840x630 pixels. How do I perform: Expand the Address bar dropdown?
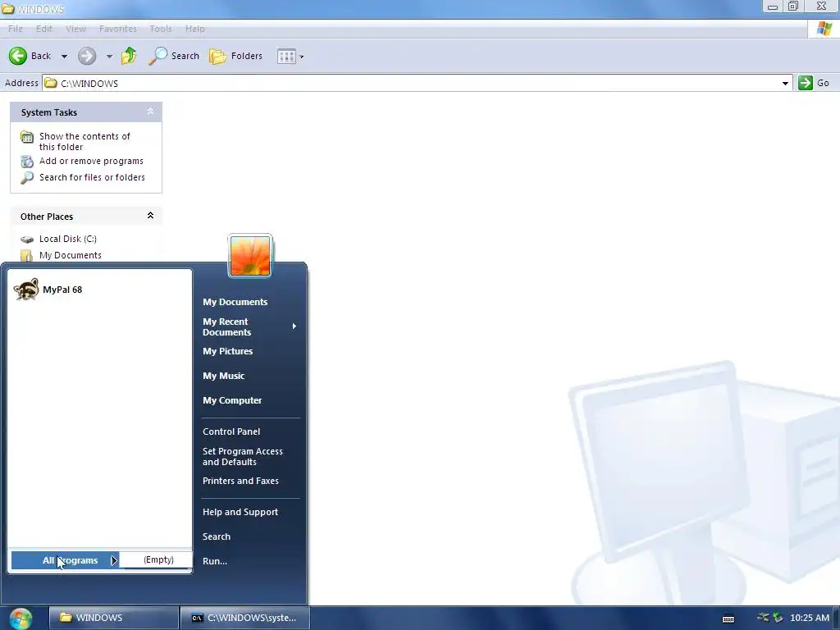(785, 83)
